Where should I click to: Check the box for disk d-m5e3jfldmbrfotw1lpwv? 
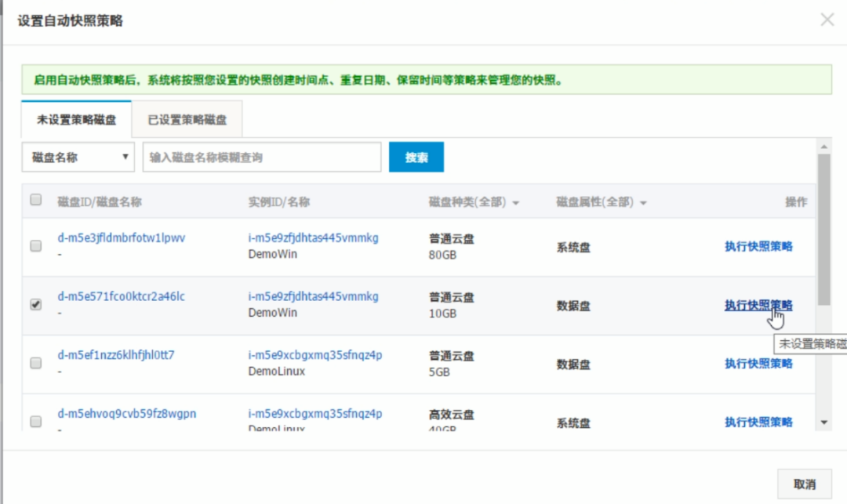(35, 246)
